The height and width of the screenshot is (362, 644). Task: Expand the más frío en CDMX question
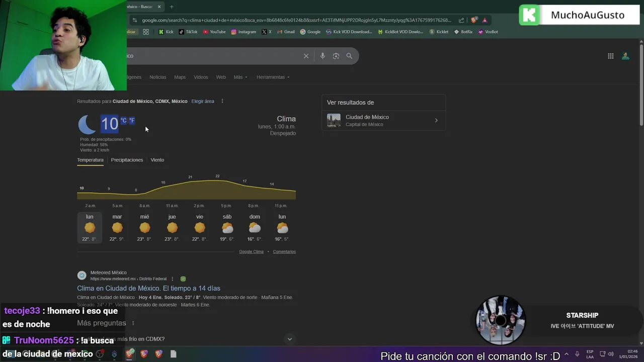(289, 339)
